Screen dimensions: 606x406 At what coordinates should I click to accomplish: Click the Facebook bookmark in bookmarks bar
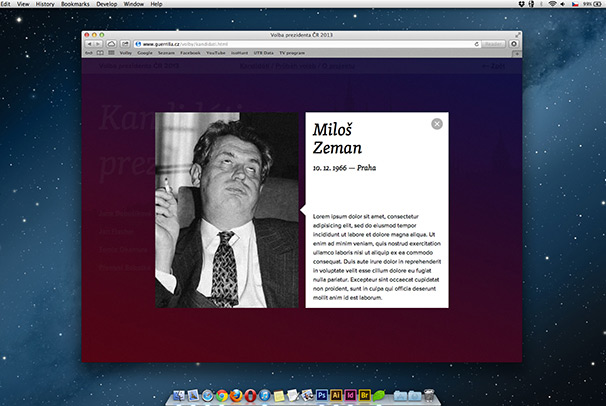pos(190,55)
